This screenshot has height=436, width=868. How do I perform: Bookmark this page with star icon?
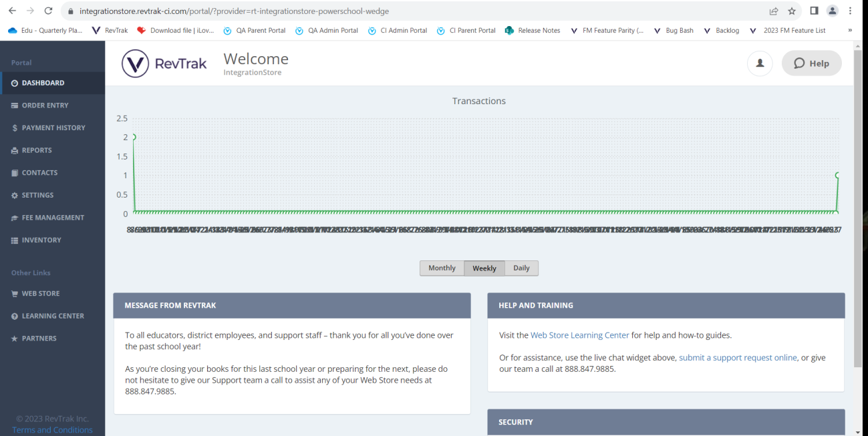point(792,11)
